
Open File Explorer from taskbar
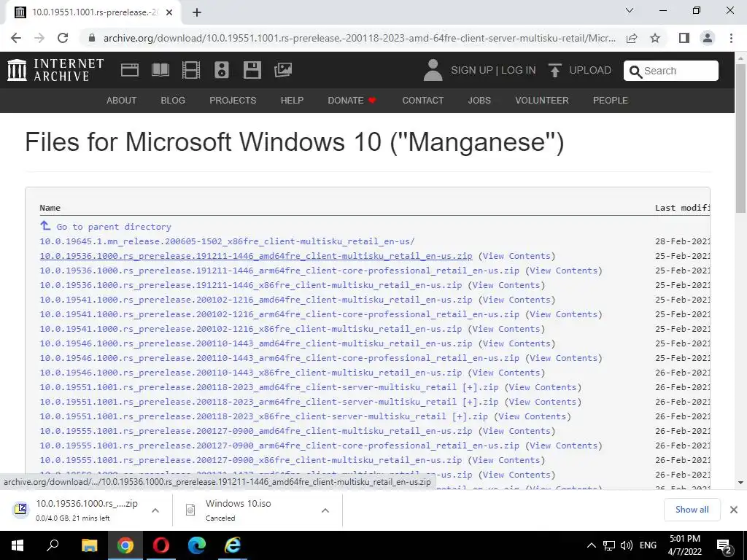click(x=89, y=545)
